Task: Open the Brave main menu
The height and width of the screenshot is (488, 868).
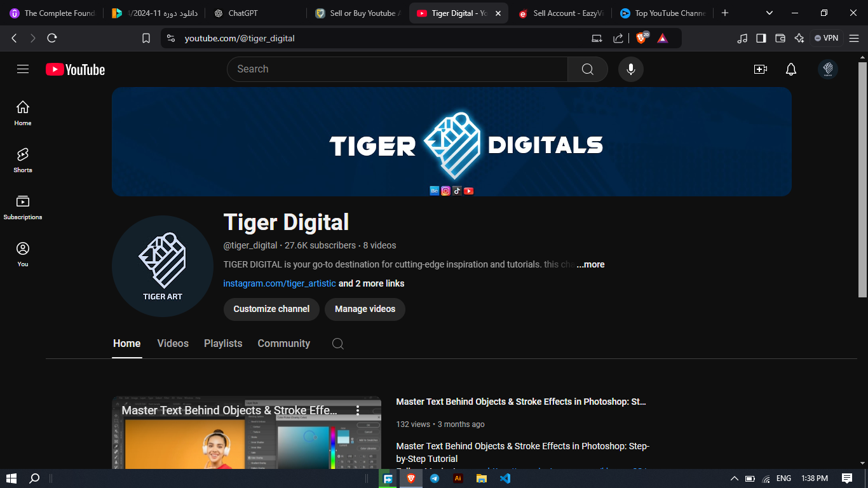Action: click(853, 38)
